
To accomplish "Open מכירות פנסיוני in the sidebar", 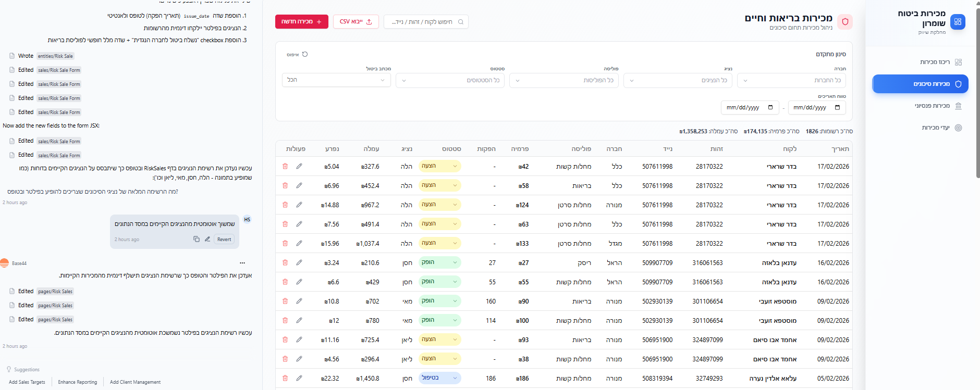I will [920, 106].
